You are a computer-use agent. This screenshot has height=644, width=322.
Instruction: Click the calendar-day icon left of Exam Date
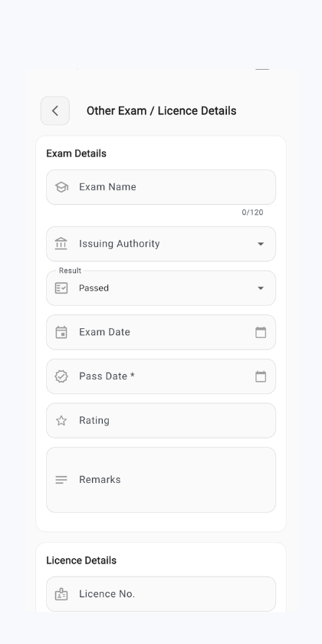point(61,332)
